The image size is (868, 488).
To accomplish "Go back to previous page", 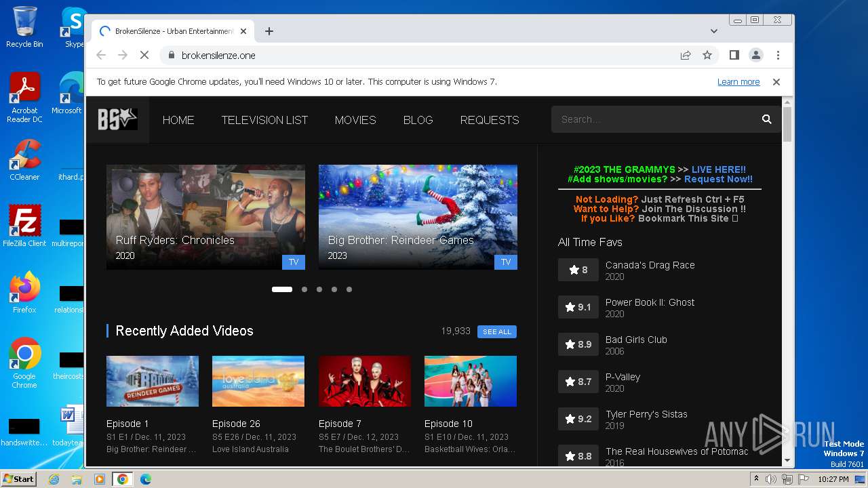I will point(101,56).
